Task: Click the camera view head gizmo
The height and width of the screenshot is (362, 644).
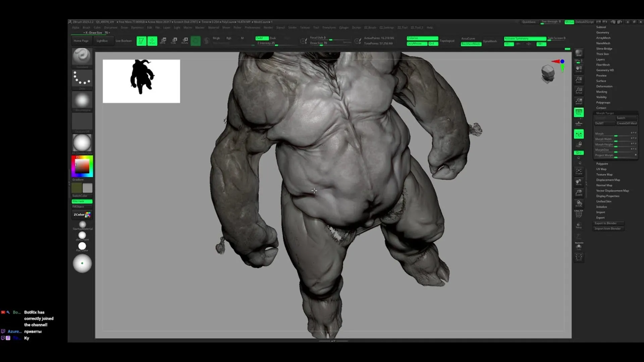Action: click(x=548, y=74)
